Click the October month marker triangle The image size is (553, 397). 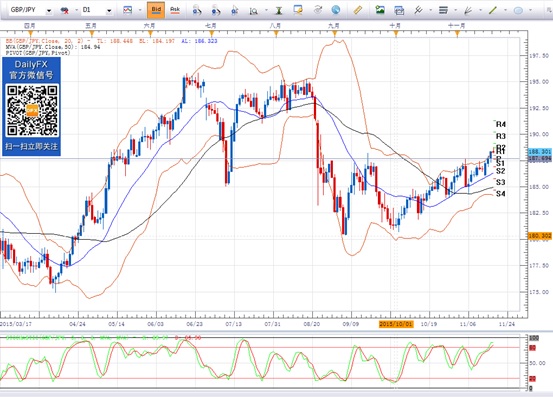(396, 34)
